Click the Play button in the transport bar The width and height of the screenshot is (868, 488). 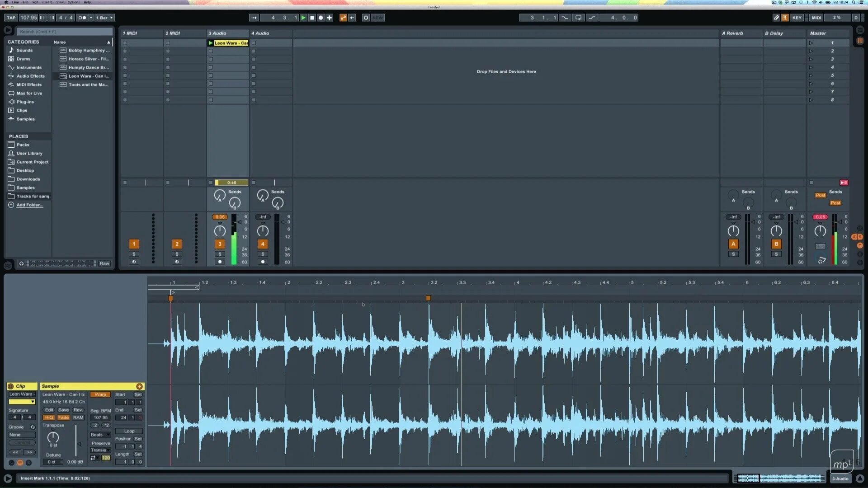click(304, 17)
